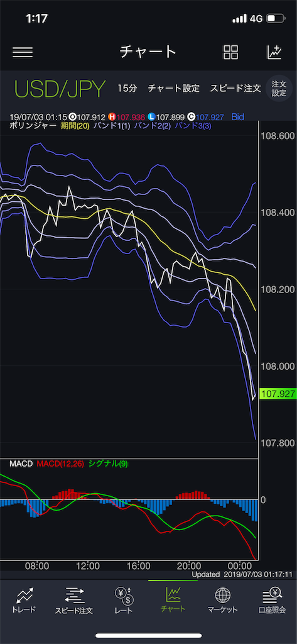Change the 15分 timeframe

127,88
